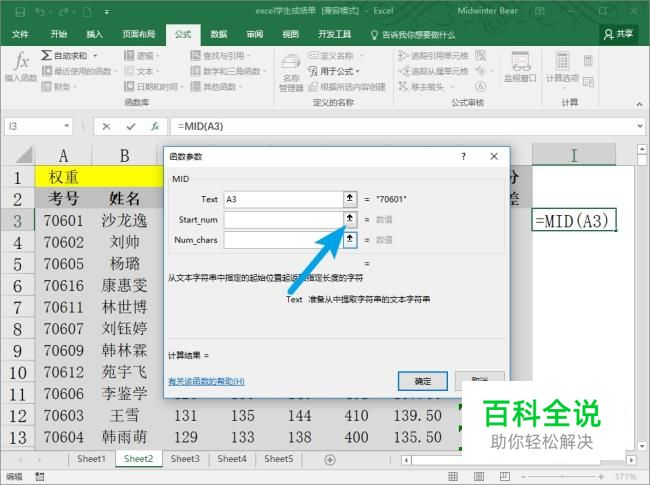Viewport: 650px width, 485px height.
Task: Open the 插入 (Insert) tab
Action: (94, 34)
